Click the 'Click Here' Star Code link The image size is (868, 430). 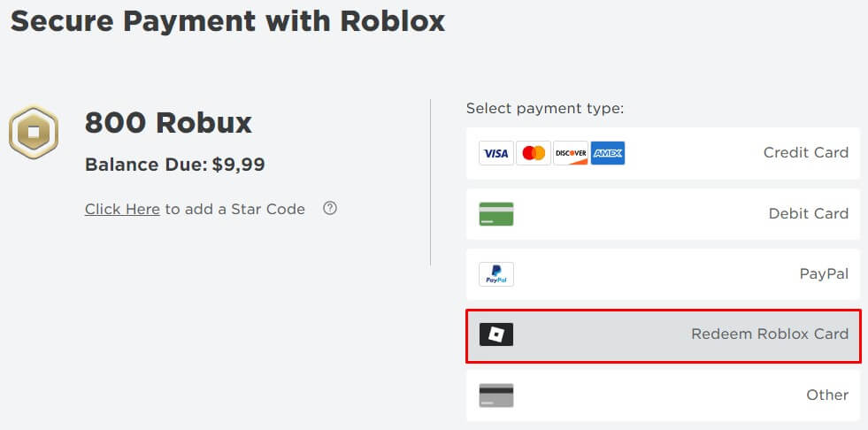click(122, 210)
